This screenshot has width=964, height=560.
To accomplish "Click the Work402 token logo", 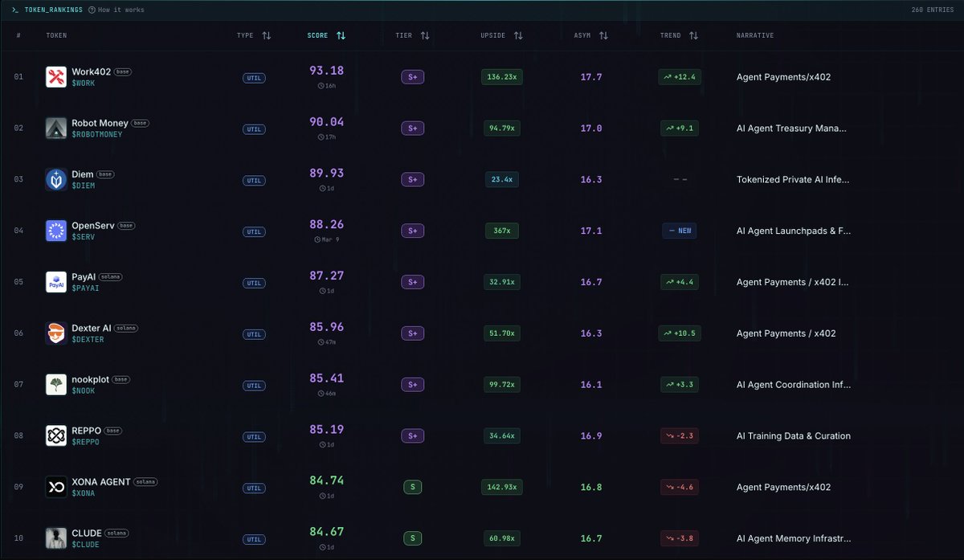I will [55, 76].
